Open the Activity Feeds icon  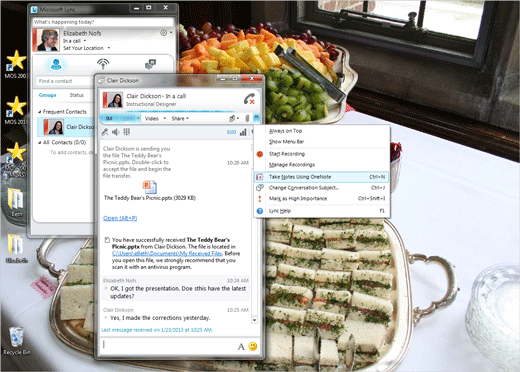(103, 64)
